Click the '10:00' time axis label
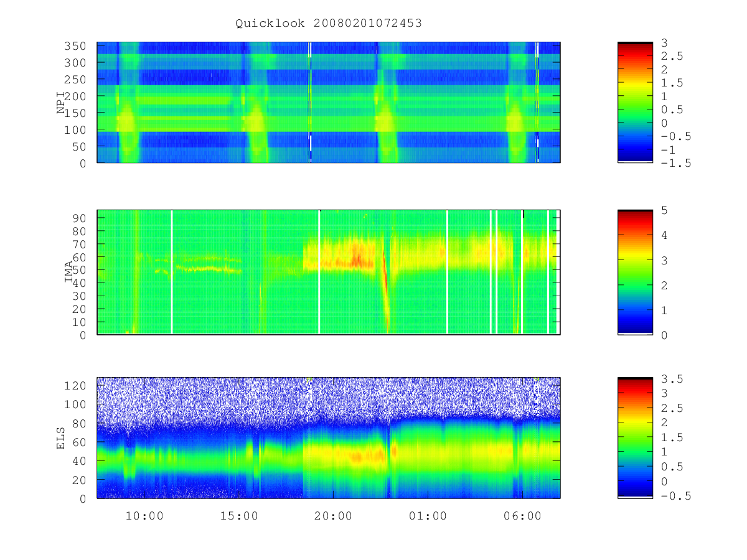Viewport: 747px width, 560px height. tap(144, 516)
